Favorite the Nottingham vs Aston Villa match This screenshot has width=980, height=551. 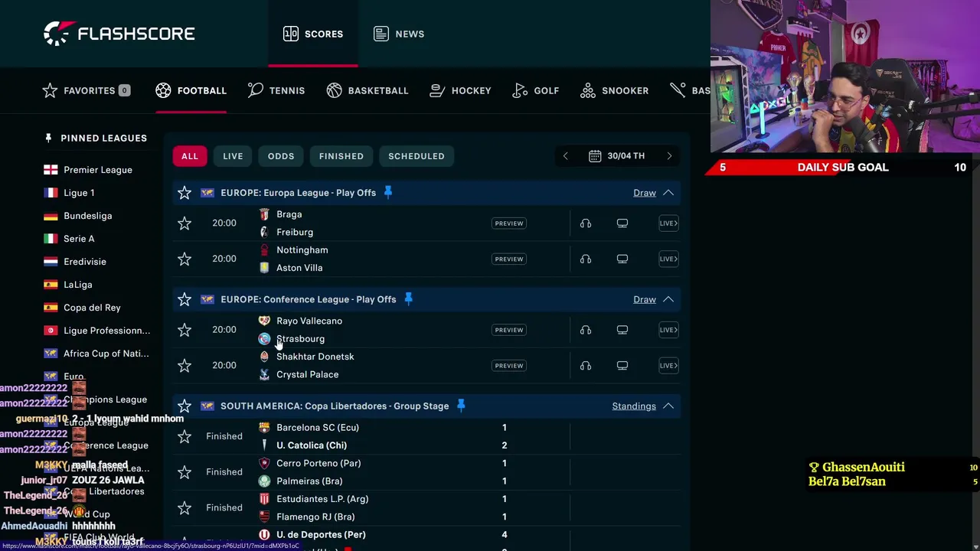(x=185, y=259)
